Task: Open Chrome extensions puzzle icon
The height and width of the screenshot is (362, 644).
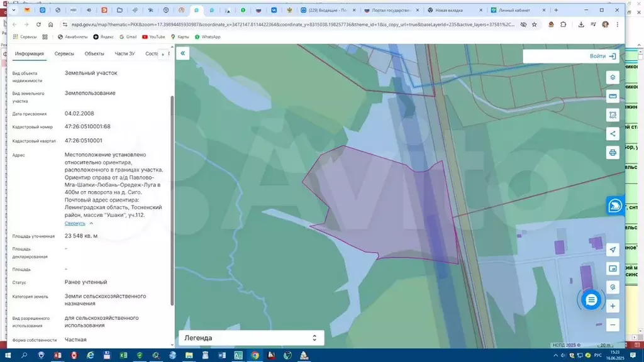Action: tap(563, 25)
